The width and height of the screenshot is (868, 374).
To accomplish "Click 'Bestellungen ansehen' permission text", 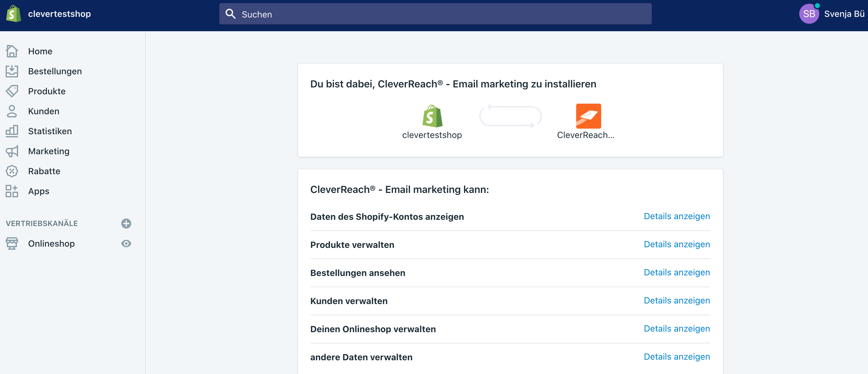I will [358, 273].
